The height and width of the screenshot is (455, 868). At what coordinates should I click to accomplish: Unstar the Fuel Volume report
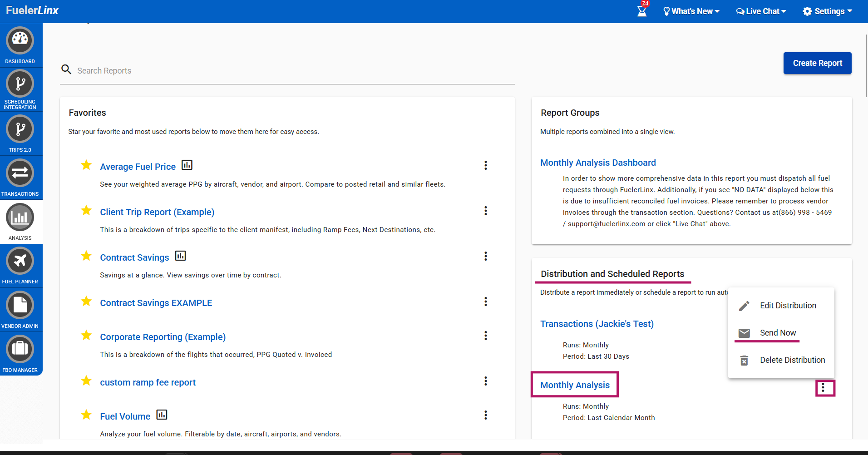click(x=86, y=415)
